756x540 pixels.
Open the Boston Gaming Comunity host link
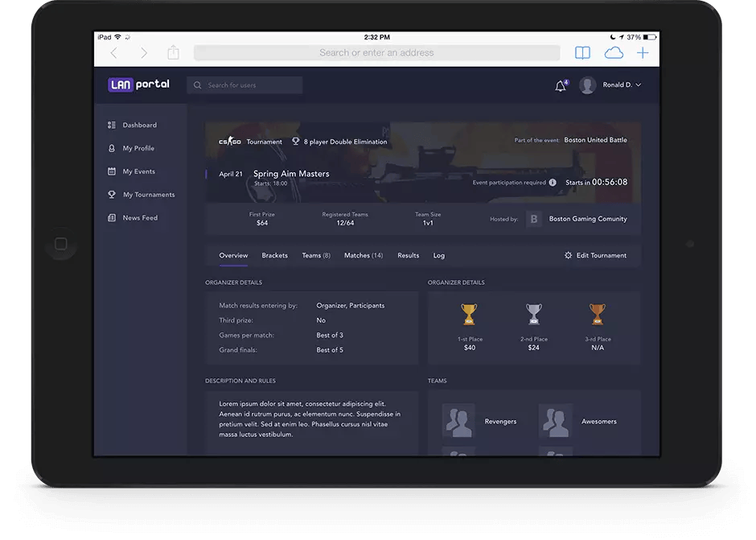(588, 219)
